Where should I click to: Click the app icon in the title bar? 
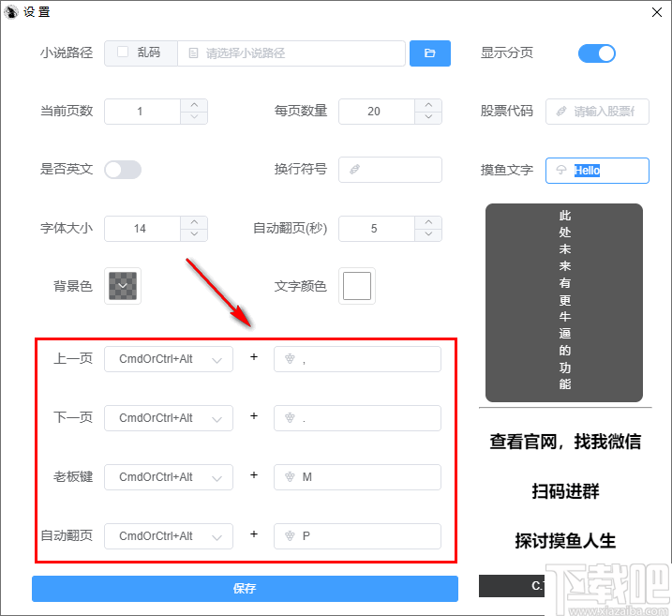coord(10,11)
